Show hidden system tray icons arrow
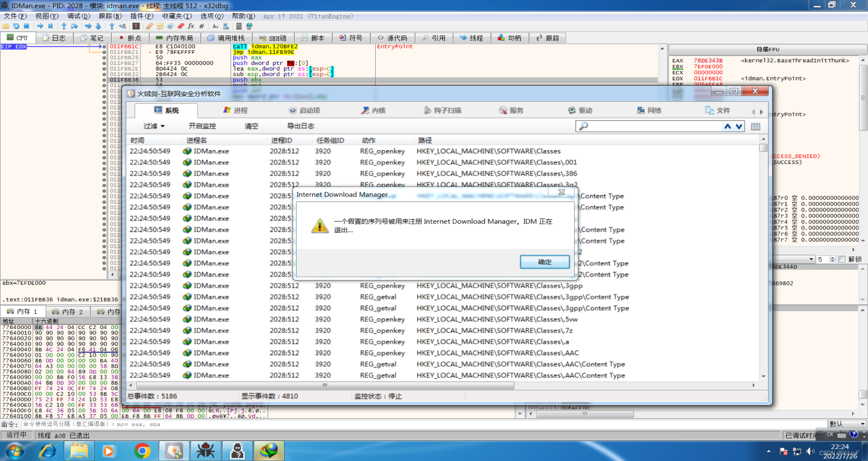The width and height of the screenshot is (868, 461). (769, 452)
